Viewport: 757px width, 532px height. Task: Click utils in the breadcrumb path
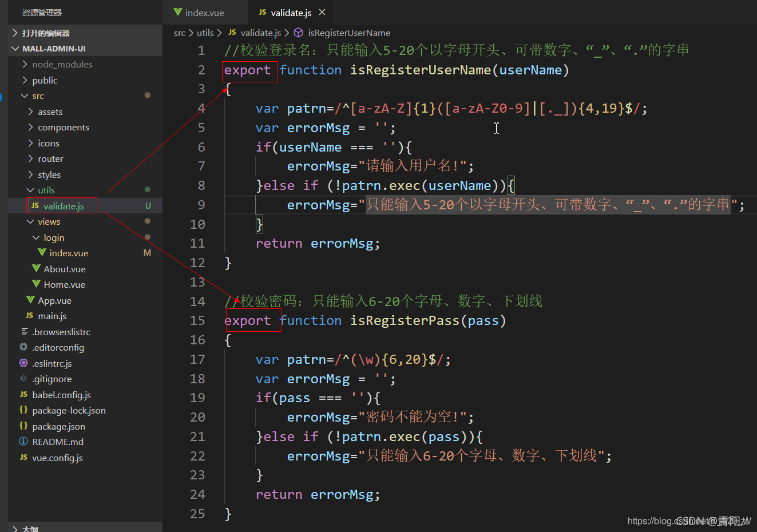click(205, 33)
